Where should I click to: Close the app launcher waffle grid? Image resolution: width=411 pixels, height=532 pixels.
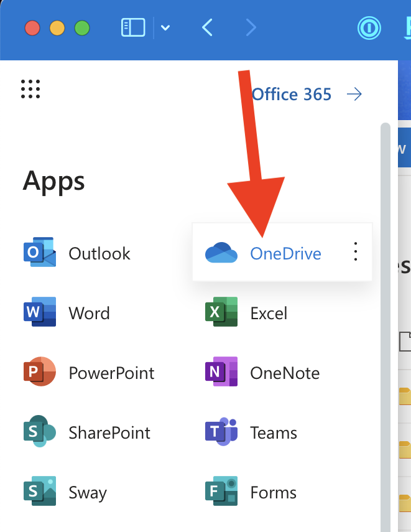[x=30, y=89]
